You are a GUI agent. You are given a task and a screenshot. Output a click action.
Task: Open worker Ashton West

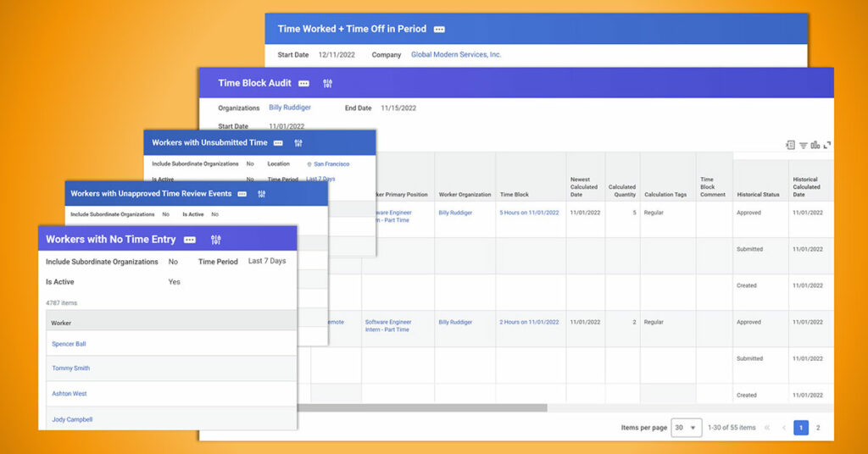[70, 394]
